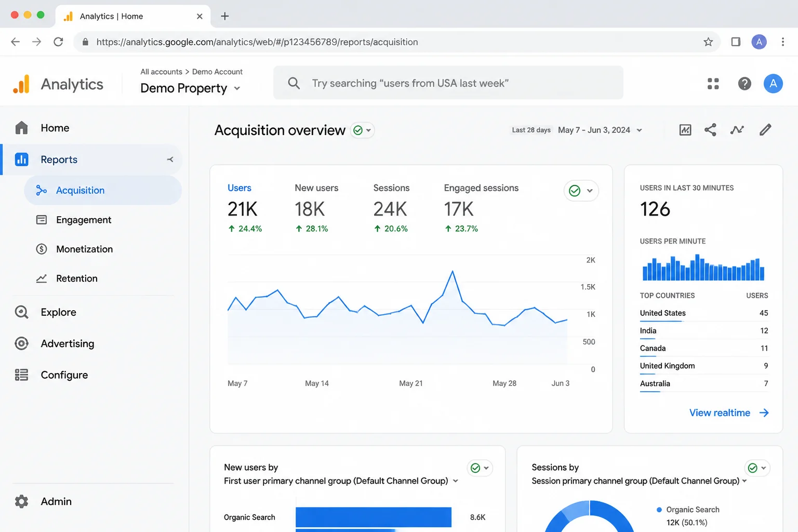This screenshot has height=532, width=798.
Task: Open the Configure section
Action: coord(64,375)
